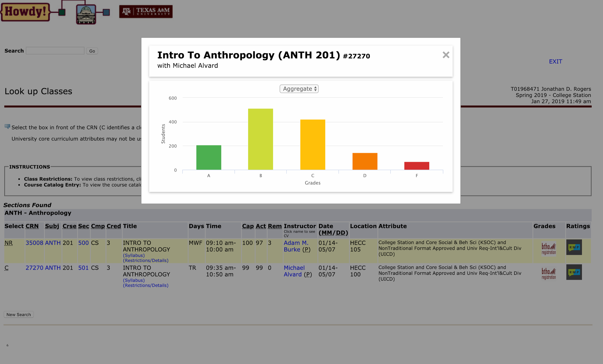Close the grade distribution popup
The width and height of the screenshot is (603, 364).
coord(446,55)
